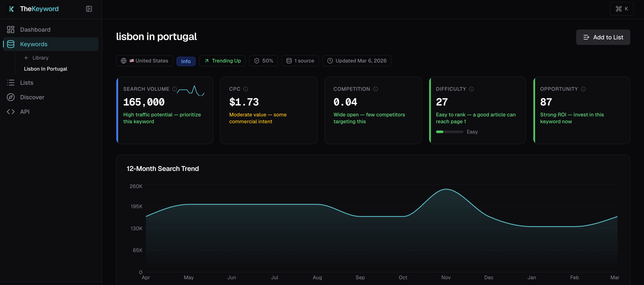
Task: Open the Search Volume info tooltip icon
Action: (175, 89)
